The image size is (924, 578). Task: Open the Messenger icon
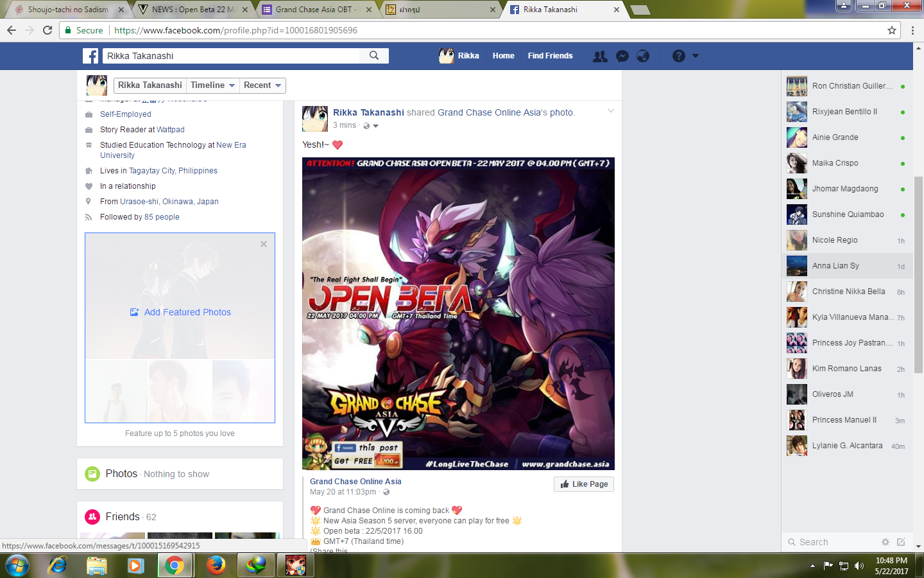click(x=622, y=57)
